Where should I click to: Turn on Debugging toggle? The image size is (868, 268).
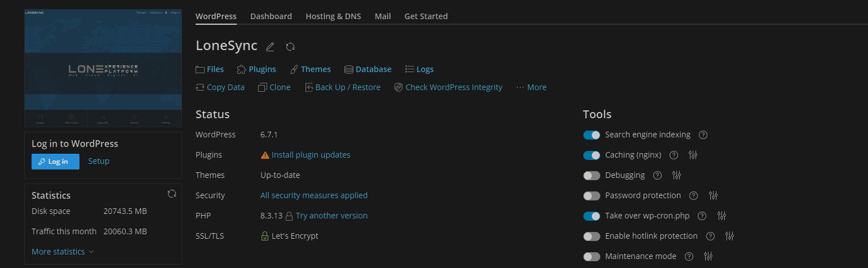coord(592,176)
